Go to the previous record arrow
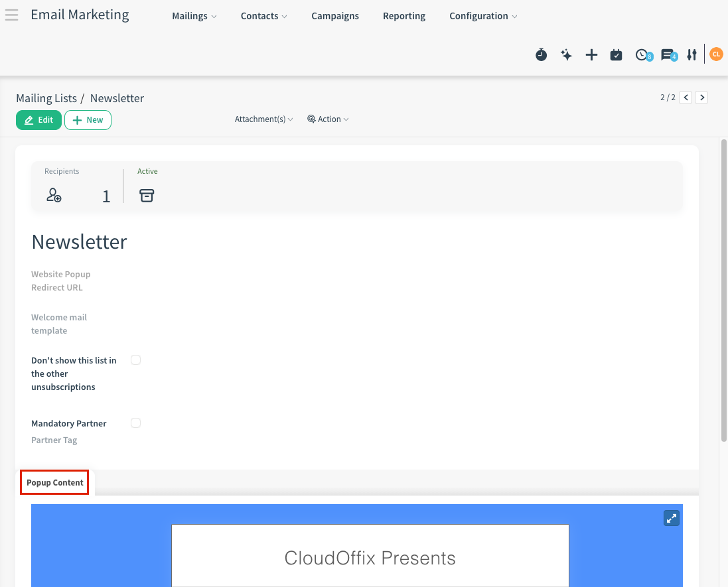The image size is (728, 587). [x=686, y=98]
